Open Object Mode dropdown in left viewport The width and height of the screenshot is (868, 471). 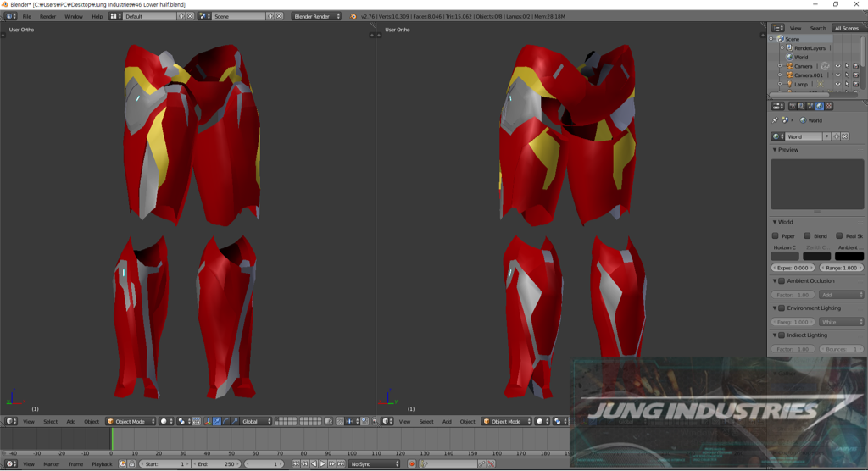(x=131, y=421)
